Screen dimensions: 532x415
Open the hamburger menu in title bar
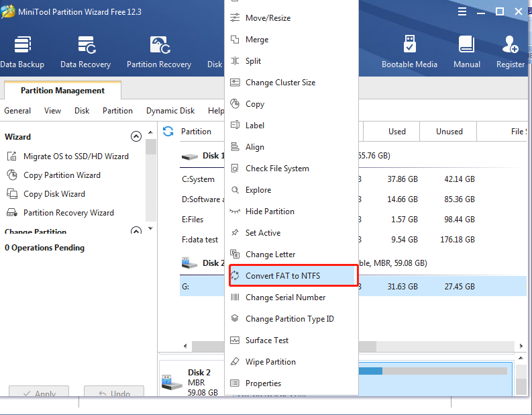(x=462, y=11)
